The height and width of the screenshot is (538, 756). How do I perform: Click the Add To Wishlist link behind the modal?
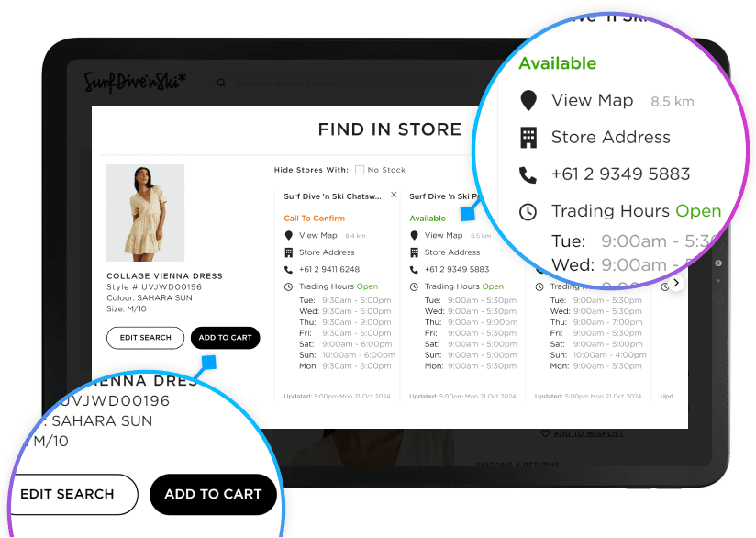point(588,433)
